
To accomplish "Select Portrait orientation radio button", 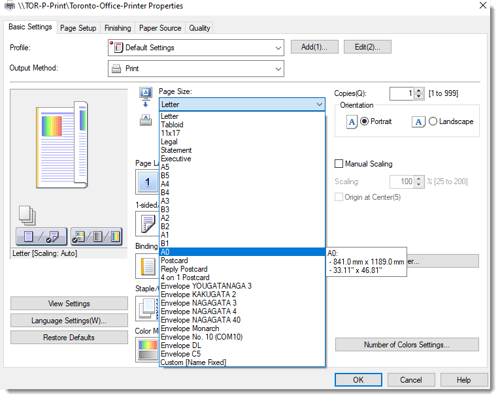I will point(365,121).
